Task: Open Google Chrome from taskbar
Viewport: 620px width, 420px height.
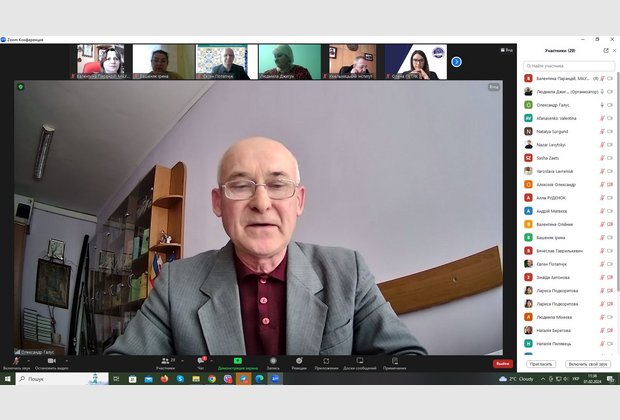Action: 212,379
